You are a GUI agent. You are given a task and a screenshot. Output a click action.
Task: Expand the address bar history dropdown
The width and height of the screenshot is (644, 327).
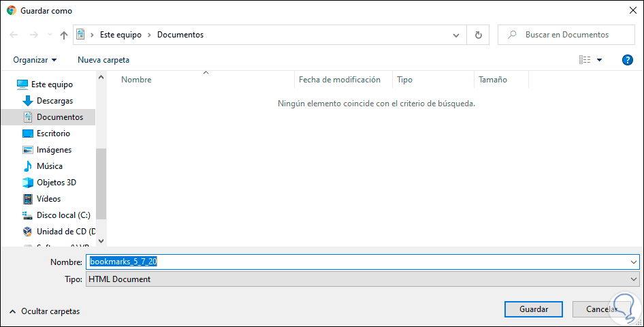tap(456, 35)
